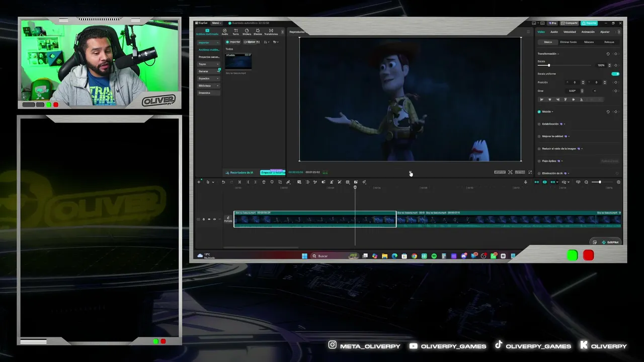Open the media sort order dropdown
Screen dimensions: 644x362
pyautogui.click(x=267, y=42)
